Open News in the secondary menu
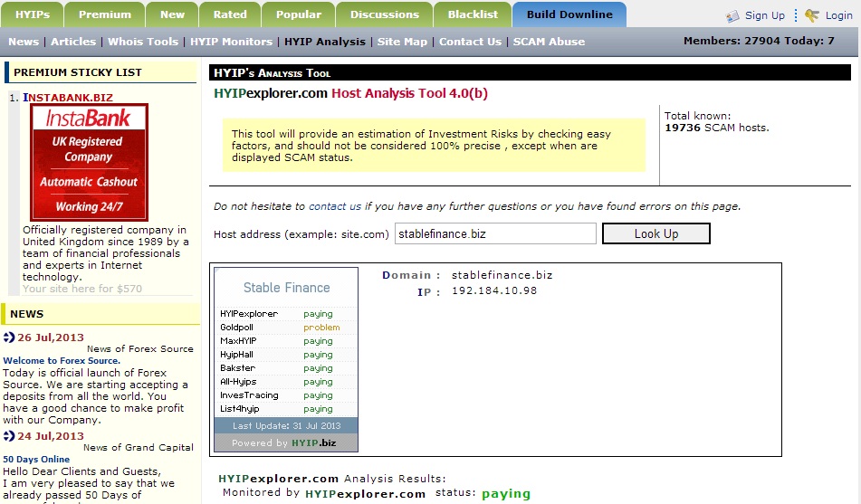 24,42
